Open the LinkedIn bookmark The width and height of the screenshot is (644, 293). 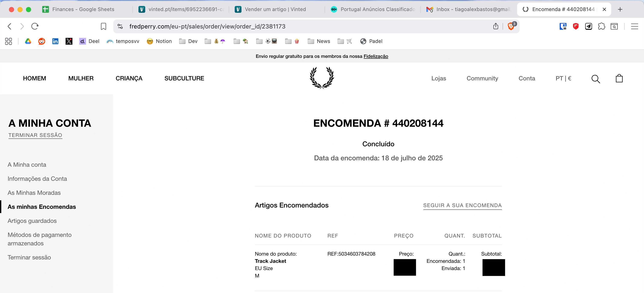(x=55, y=41)
